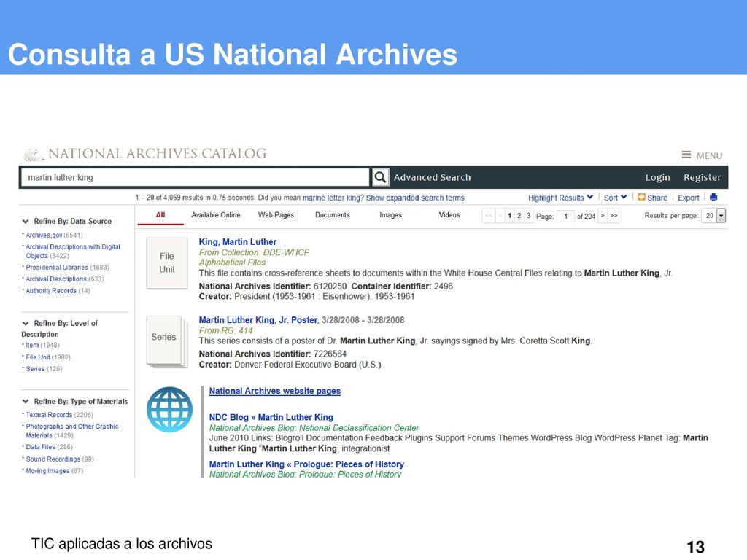
Task: Go to next results page arrow
Action: tap(603, 216)
